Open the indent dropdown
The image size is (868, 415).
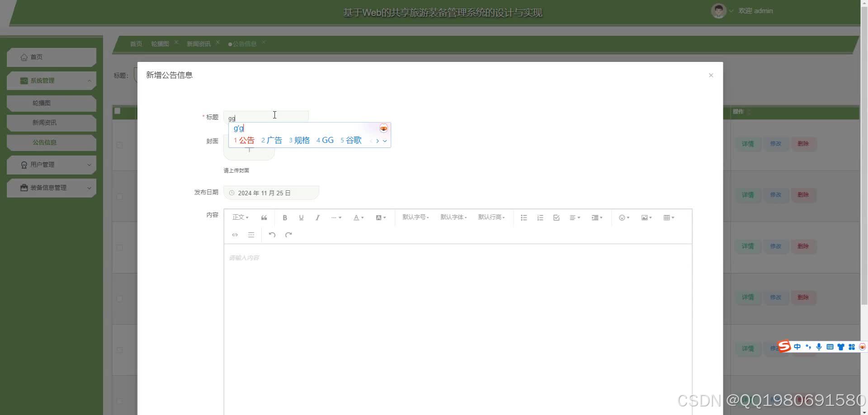click(597, 217)
